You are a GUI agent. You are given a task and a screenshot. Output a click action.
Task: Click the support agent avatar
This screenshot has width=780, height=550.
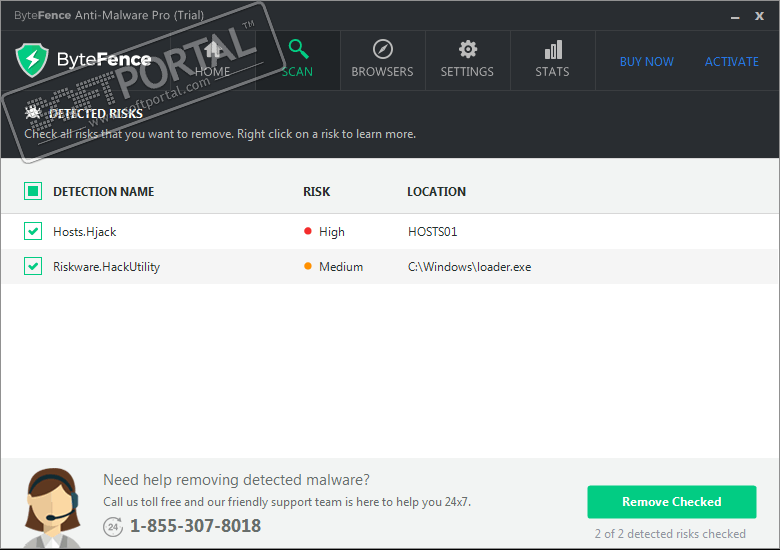52,508
